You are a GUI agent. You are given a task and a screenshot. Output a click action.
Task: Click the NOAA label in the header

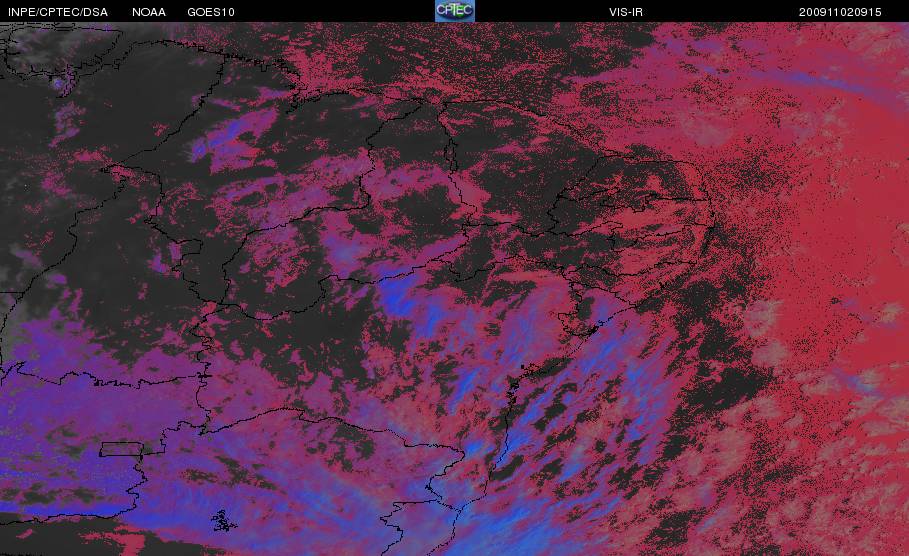149,12
